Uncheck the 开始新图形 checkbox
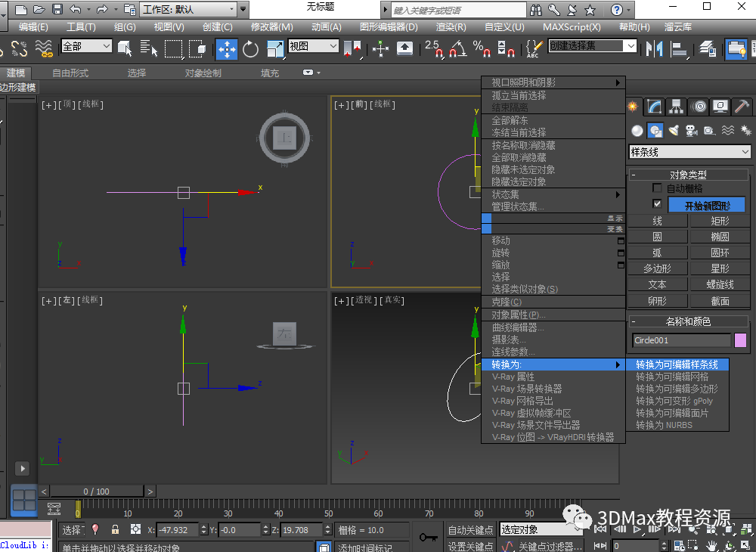This screenshot has height=552, width=756. pyautogui.click(x=657, y=205)
